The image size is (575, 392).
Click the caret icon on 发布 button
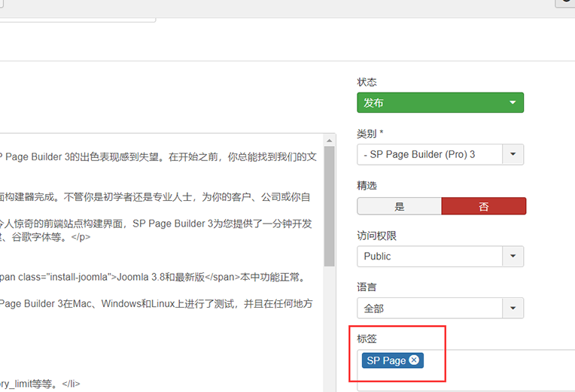point(513,102)
